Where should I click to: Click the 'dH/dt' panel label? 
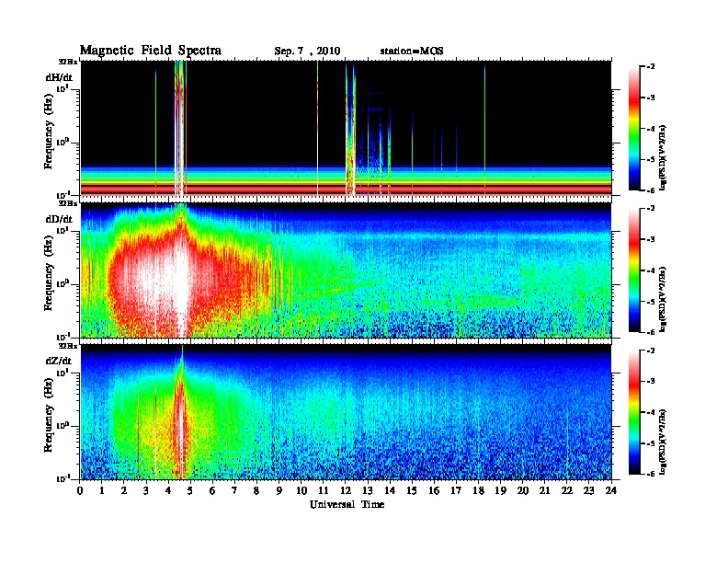(x=59, y=77)
